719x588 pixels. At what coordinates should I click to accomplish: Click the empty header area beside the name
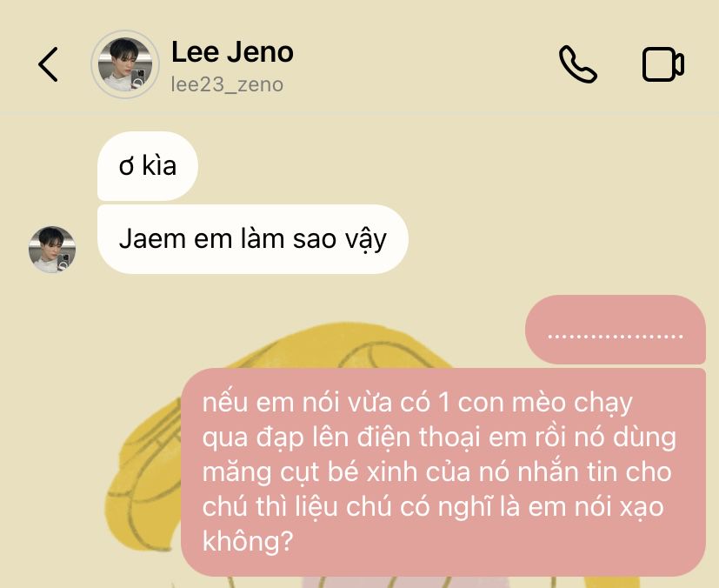(x=422, y=64)
